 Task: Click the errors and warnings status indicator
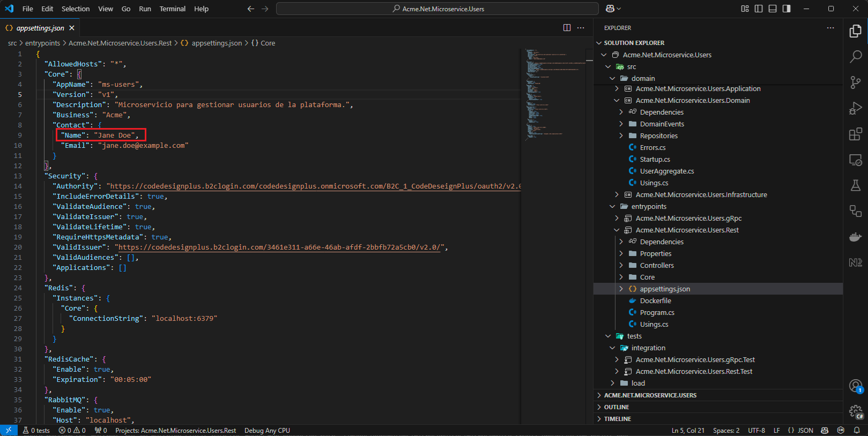(72, 430)
